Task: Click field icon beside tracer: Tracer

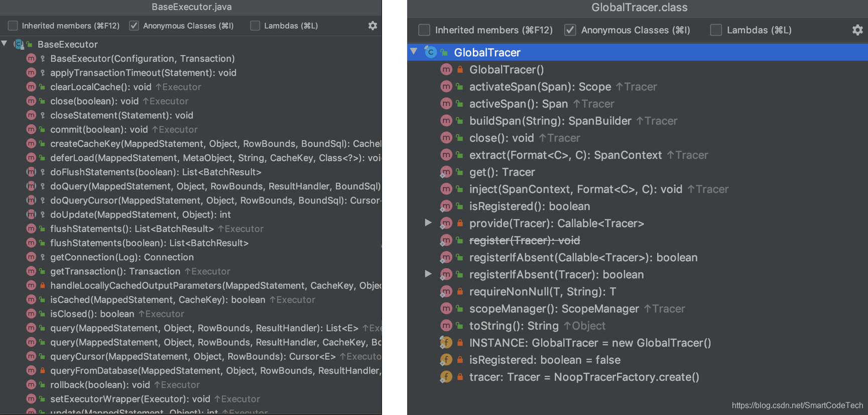Action: 446,377
